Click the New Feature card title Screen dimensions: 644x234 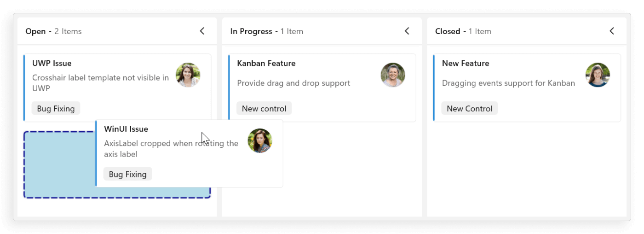pyautogui.click(x=466, y=63)
